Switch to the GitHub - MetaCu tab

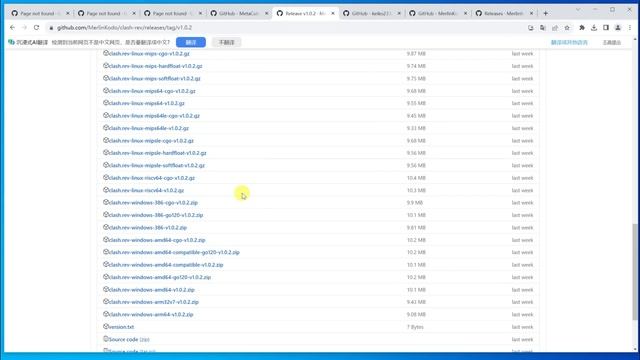[239, 13]
